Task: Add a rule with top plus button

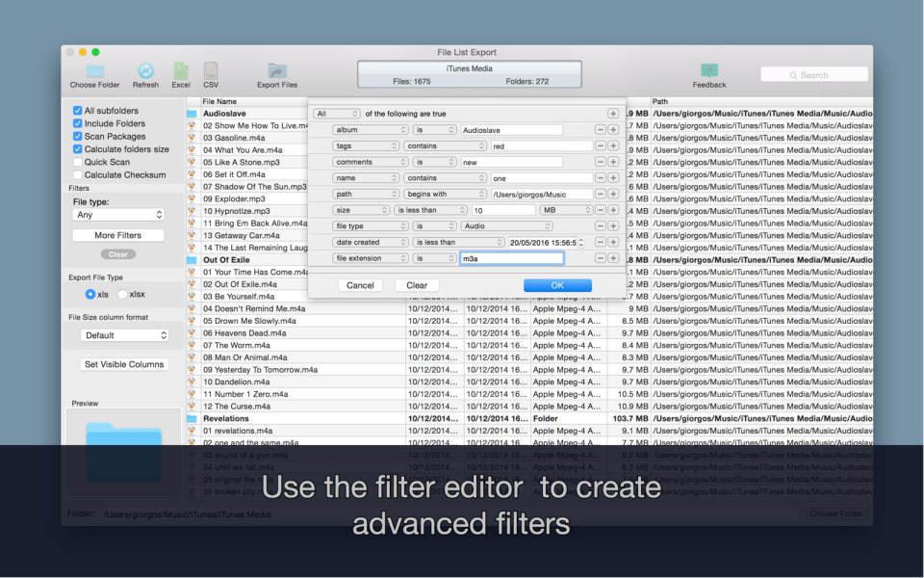Action: (613, 114)
